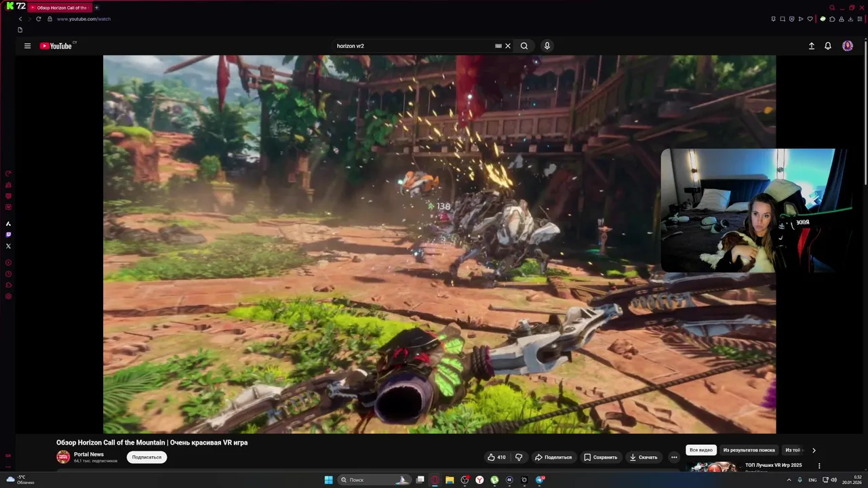Open the YouTube create/upload icon
The image size is (868, 488).
coord(812,46)
